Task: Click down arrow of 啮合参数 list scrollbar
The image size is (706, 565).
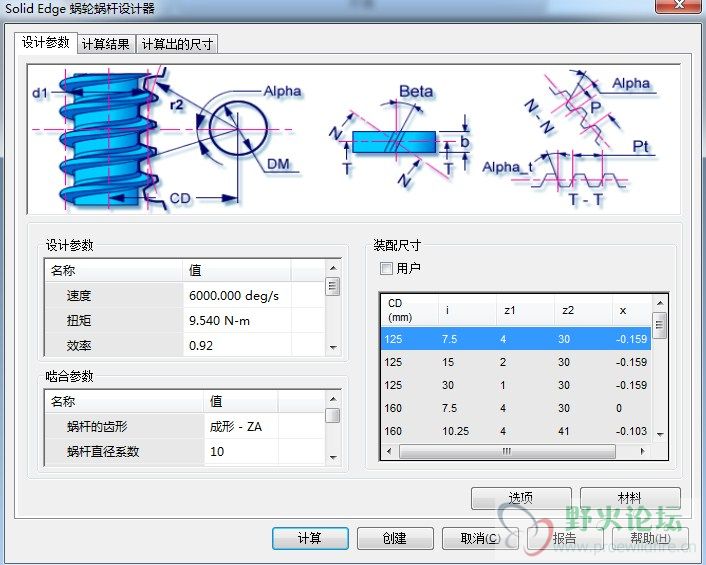Action: pos(333,457)
